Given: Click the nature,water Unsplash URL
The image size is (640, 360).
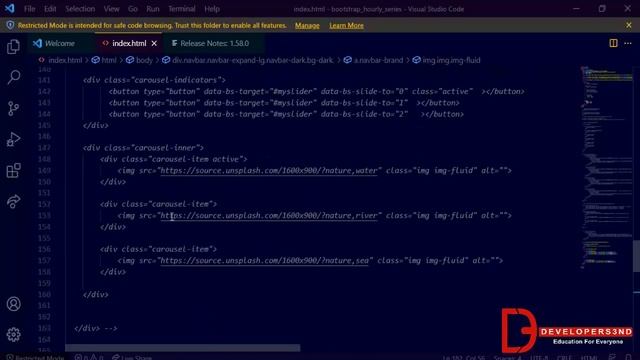Looking at the screenshot, I should click(269, 171).
